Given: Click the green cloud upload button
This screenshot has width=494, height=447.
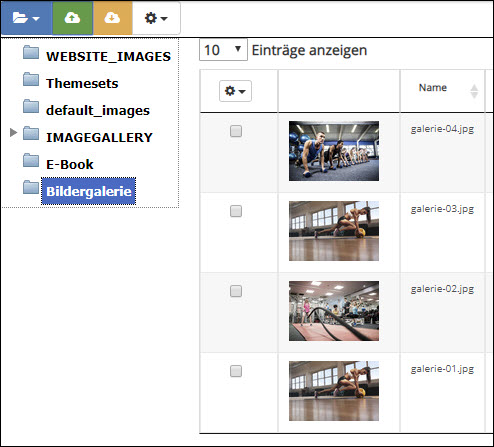Looking at the screenshot, I should pos(72,18).
